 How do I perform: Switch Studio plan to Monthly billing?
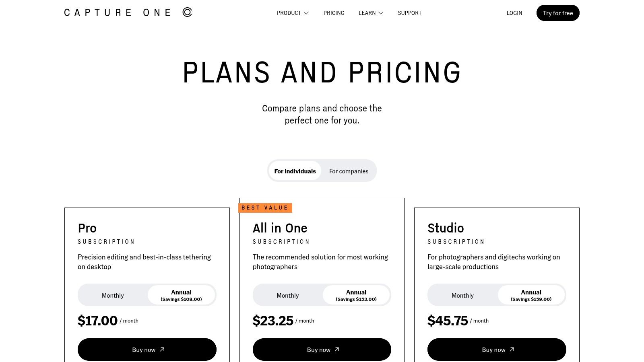462,295
